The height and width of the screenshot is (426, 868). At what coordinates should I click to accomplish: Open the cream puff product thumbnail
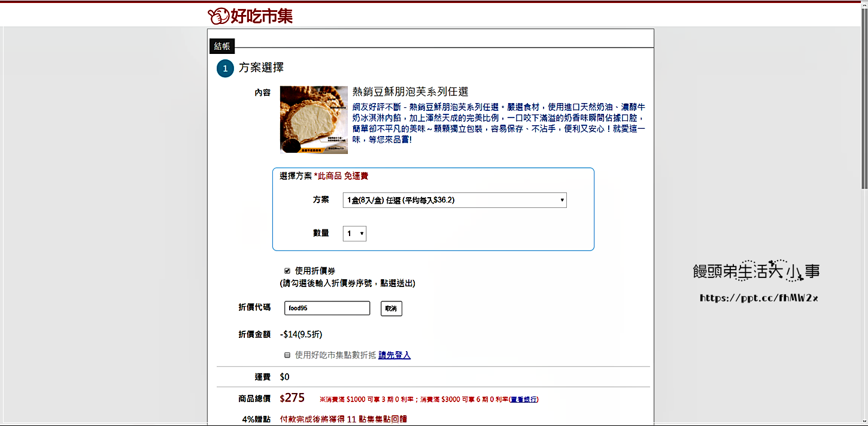314,120
